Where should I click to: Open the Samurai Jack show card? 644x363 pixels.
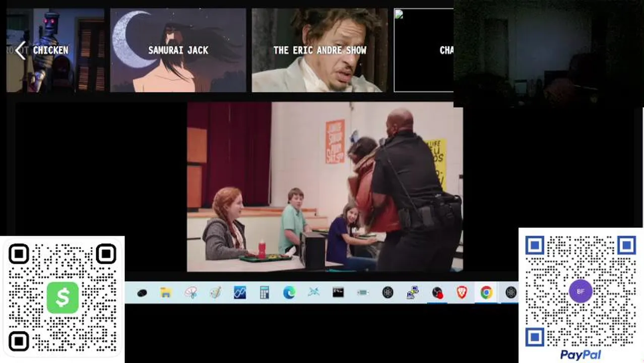178,50
